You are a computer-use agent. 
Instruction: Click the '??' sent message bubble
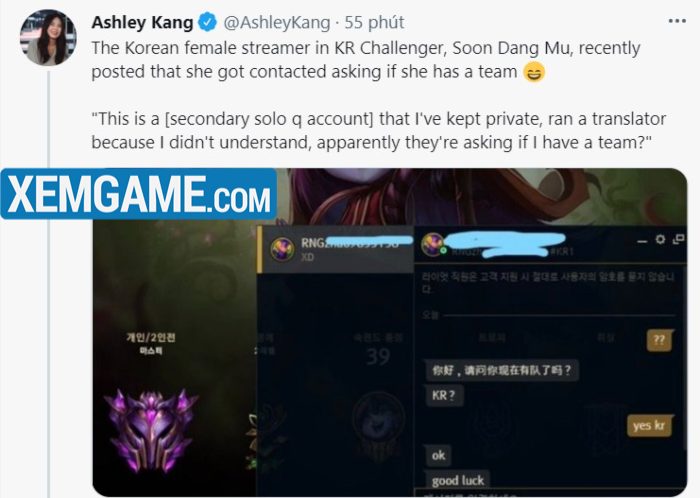coord(659,340)
